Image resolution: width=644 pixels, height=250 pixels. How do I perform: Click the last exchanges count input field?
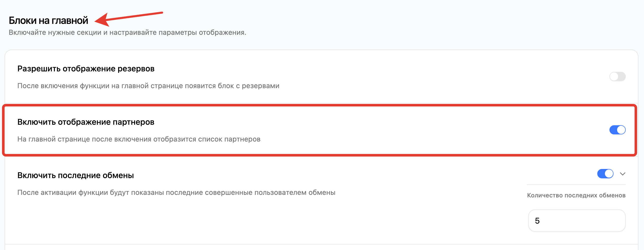click(x=576, y=221)
